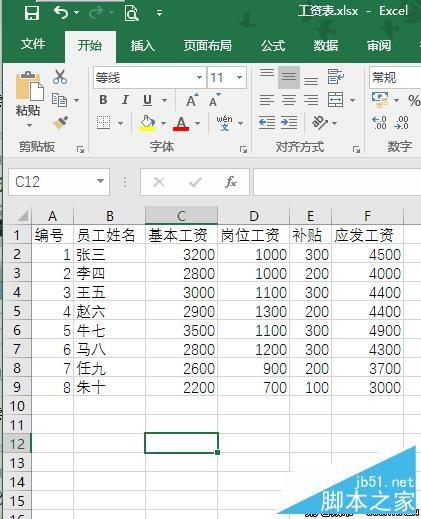Click the Wrap Text icon
Screen dimensions: 421x519
335,77
